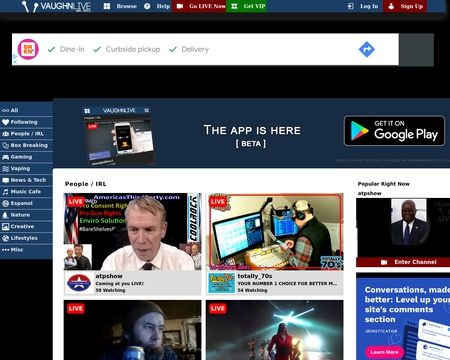Select the All category
This screenshot has width=450, height=360.
tap(26, 110)
